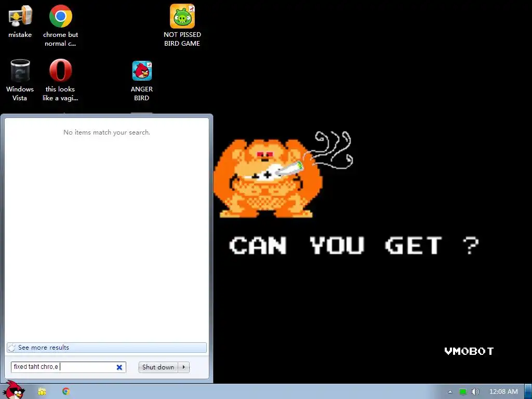532x399 pixels.
Task: Select the 'chrome but normal c...' desktop icon
Action: pos(60,25)
